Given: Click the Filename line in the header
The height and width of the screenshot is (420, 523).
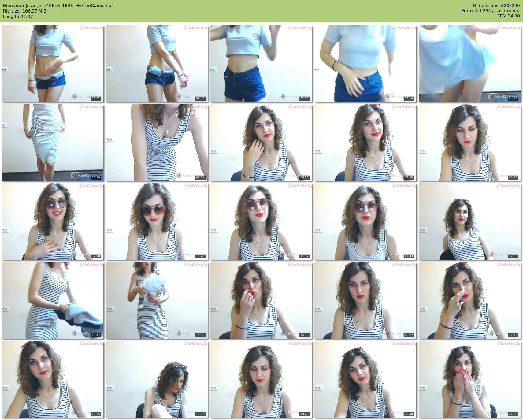Looking at the screenshot, I should 58,6.
